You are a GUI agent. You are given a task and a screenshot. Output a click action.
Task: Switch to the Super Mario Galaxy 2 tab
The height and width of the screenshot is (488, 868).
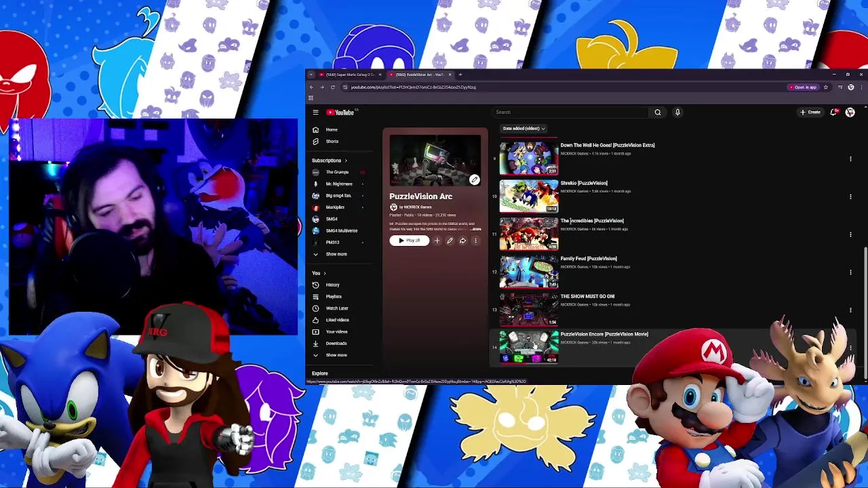pyautogui.click(x=349, y=75)
